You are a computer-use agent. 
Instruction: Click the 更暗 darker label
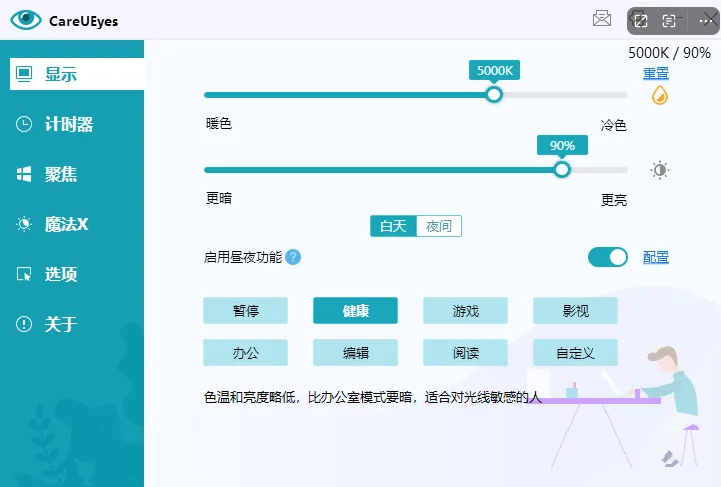[219, 198]
